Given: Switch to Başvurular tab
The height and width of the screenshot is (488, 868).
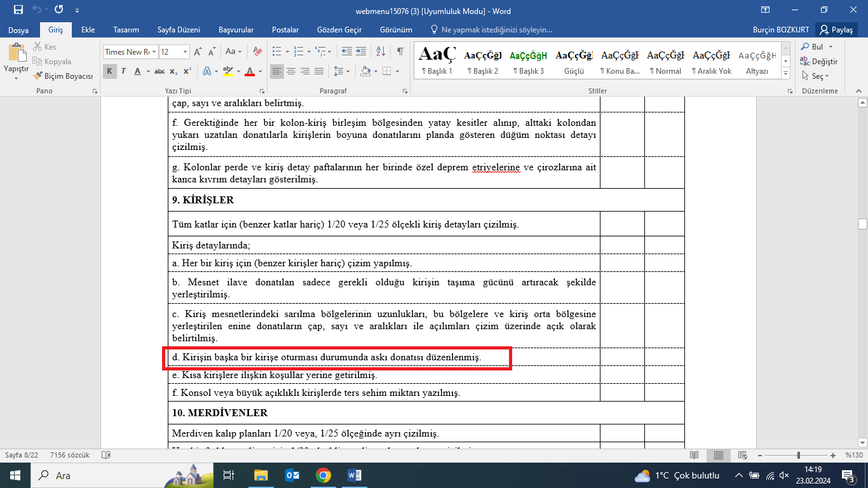Looking at the screenshot, I should point(236,30).
